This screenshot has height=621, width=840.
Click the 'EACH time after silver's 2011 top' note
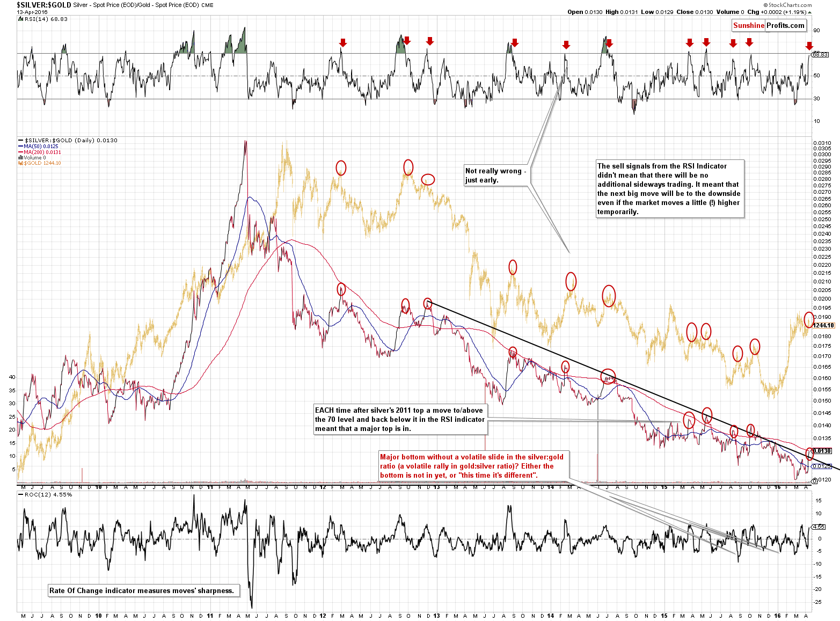400,419
